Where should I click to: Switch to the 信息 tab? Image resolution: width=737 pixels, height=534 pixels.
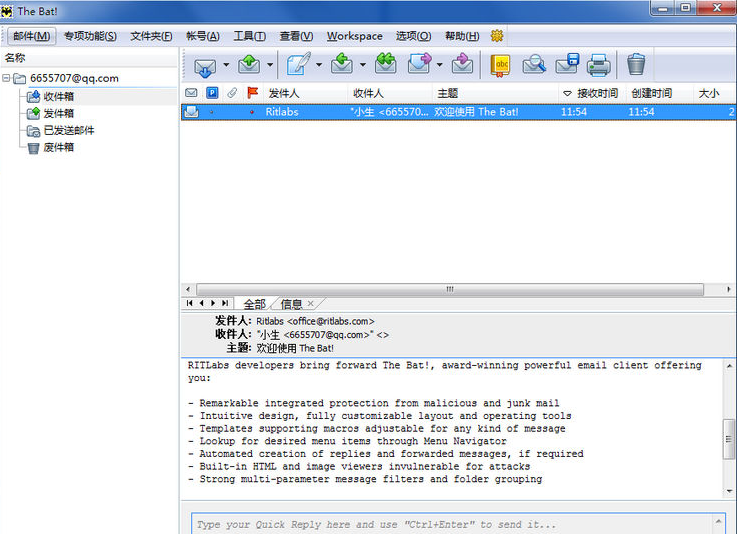coord(291,304)
